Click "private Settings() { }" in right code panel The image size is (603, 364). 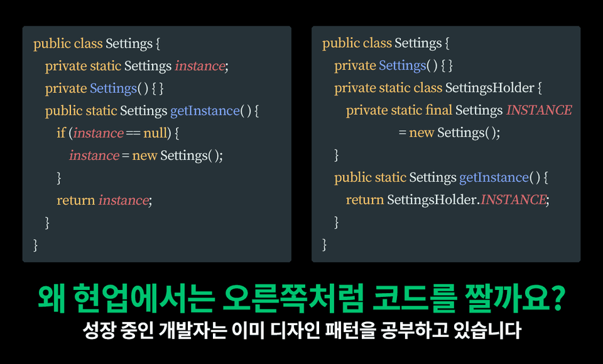(393, 66)
